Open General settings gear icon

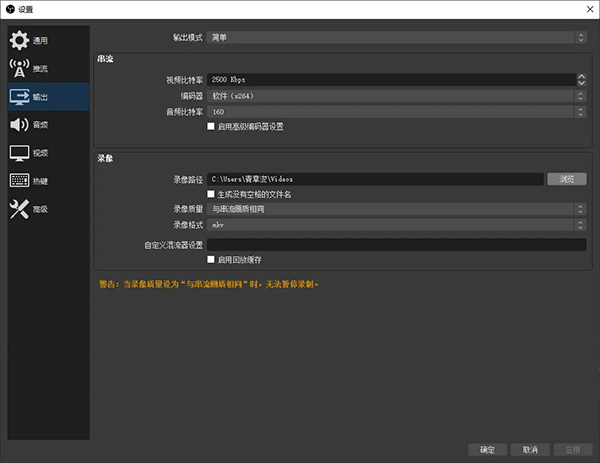click(x=20, y=41)
